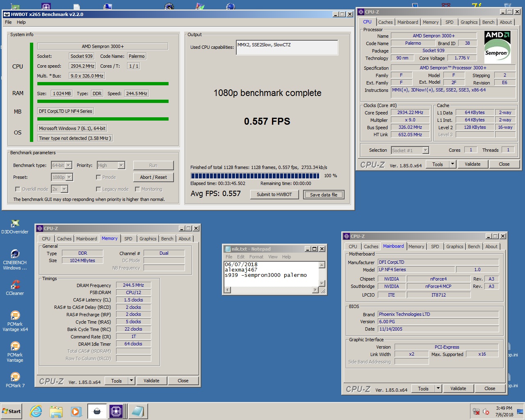The width and height of the screenshot is (525, 420).
Task: Click Abort / Reset button
Action: coord(153,177)
